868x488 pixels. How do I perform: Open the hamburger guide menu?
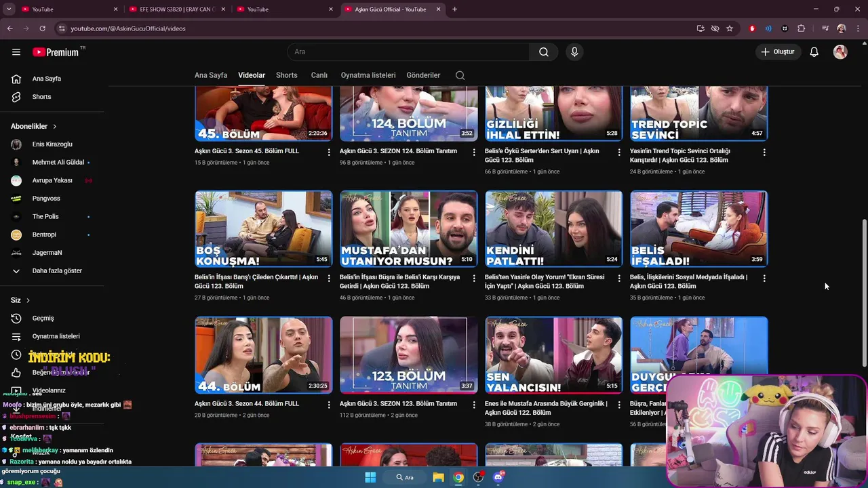coord(16,52)
